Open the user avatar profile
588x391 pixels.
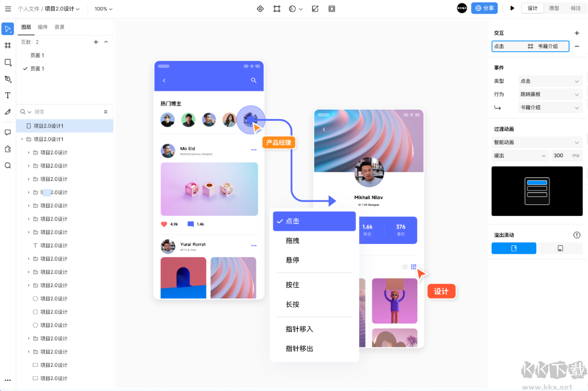tap(462, 8)
